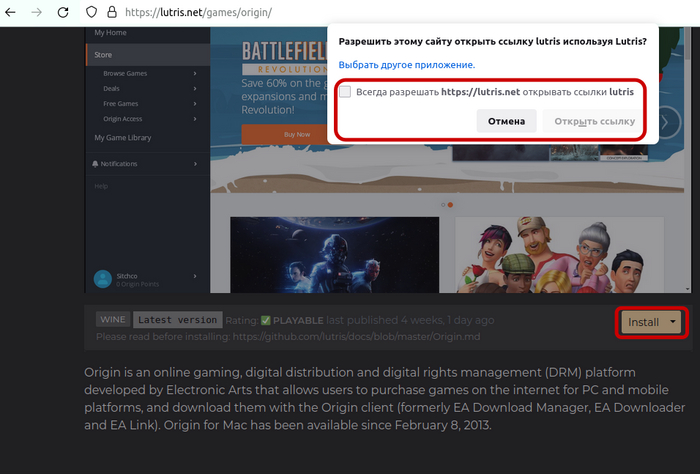The height and width of the screenshot is (474, 700).
Task: Open the Install dropdown arrow
Action: pos(673,322)
